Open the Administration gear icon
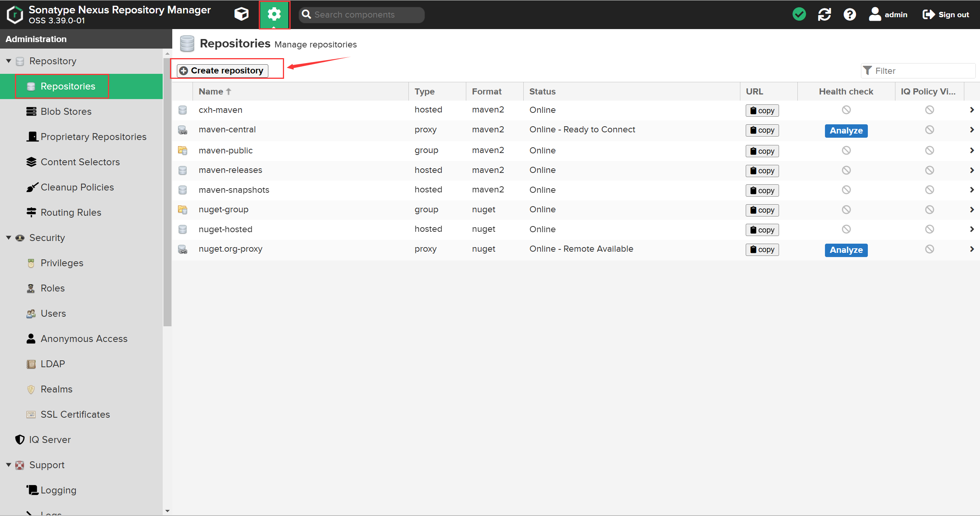Screen dimensions: 980x516 tap(274, 15)
